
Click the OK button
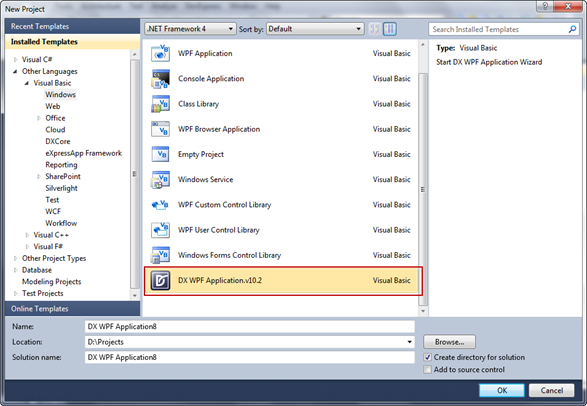(x=502, y=390)
